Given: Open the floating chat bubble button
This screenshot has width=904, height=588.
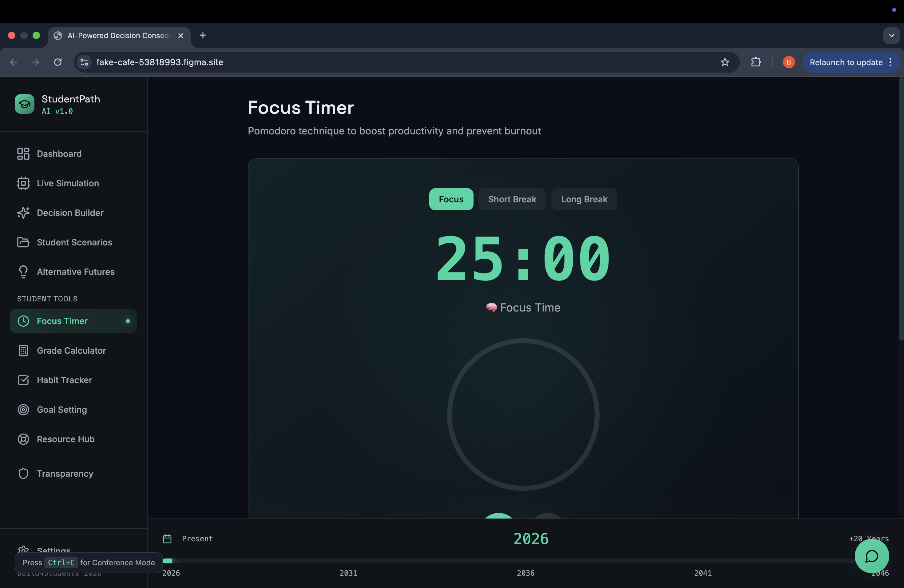Looking at the screenshot, I should (x=871, y=556).
